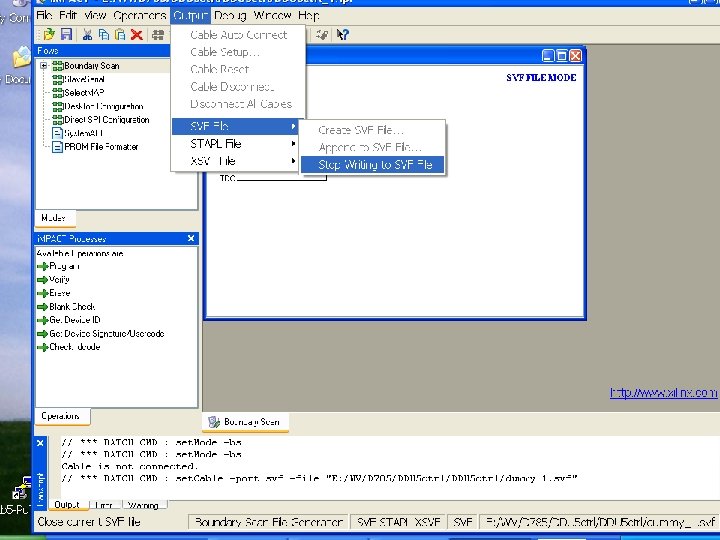Select PROM File Formatter text in Flows
720x540 pixels.
101,147
